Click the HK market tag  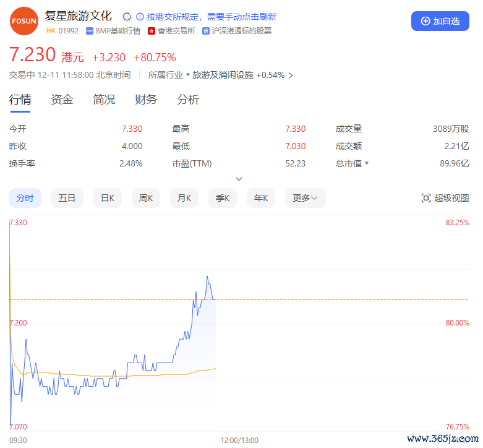(51, 31)
